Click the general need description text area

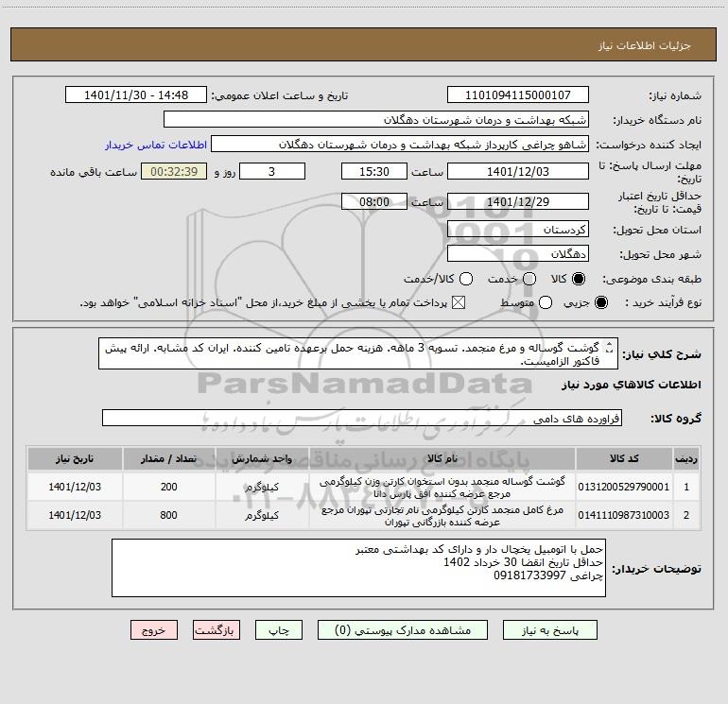tap(358, 353)
